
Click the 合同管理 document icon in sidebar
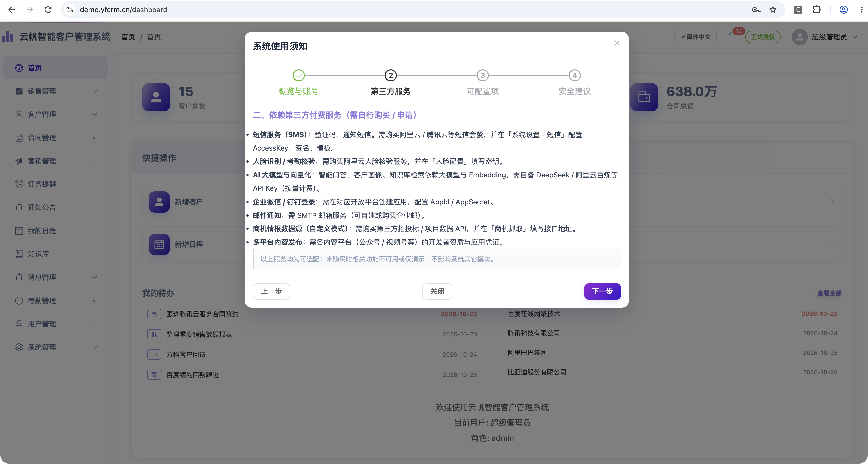coord(19,138)
